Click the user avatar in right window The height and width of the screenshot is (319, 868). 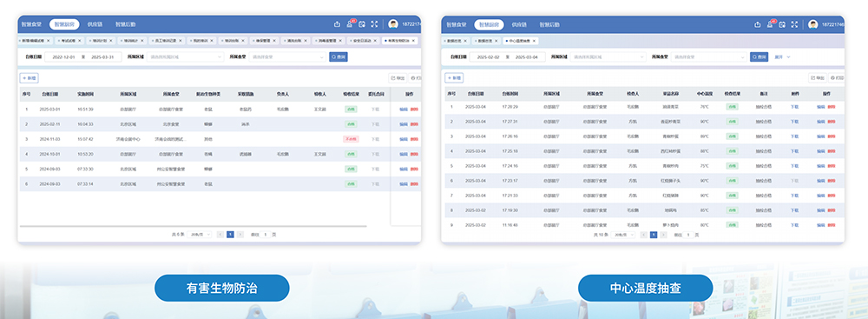tap(813, 24)
